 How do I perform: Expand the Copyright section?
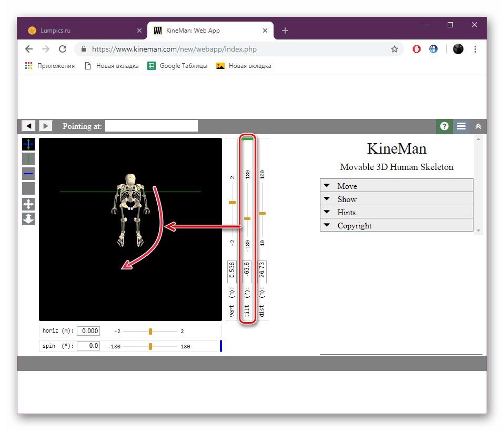pos(396,225)
